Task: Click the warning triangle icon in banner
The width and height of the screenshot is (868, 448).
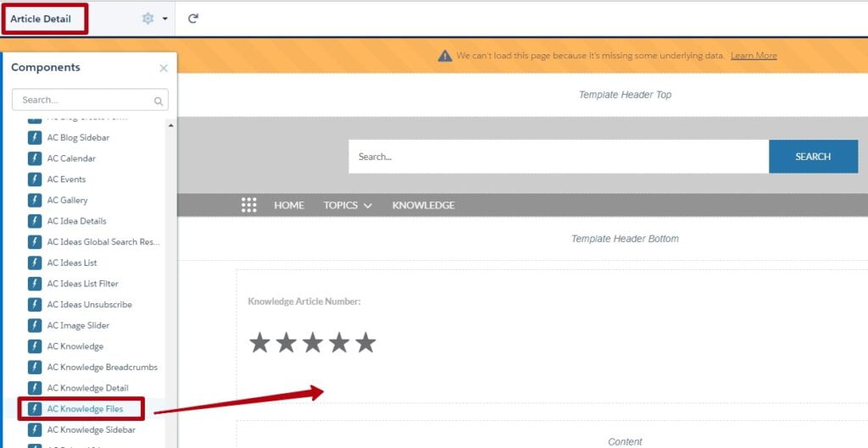Action: pos(445,56)
